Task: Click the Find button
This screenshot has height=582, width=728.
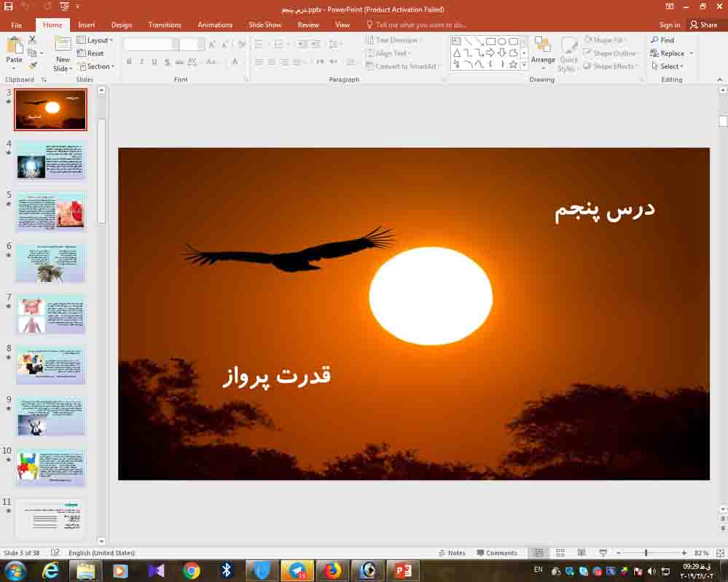Action: (x=662, y=40)
